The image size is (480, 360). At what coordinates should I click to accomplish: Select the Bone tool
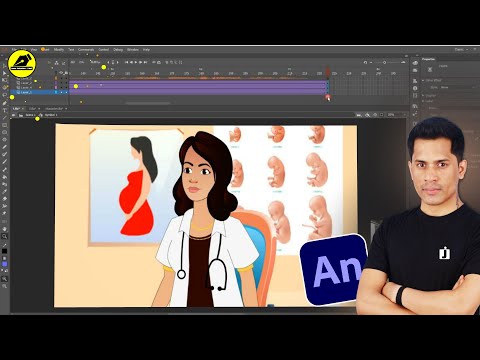coord(4,169)
